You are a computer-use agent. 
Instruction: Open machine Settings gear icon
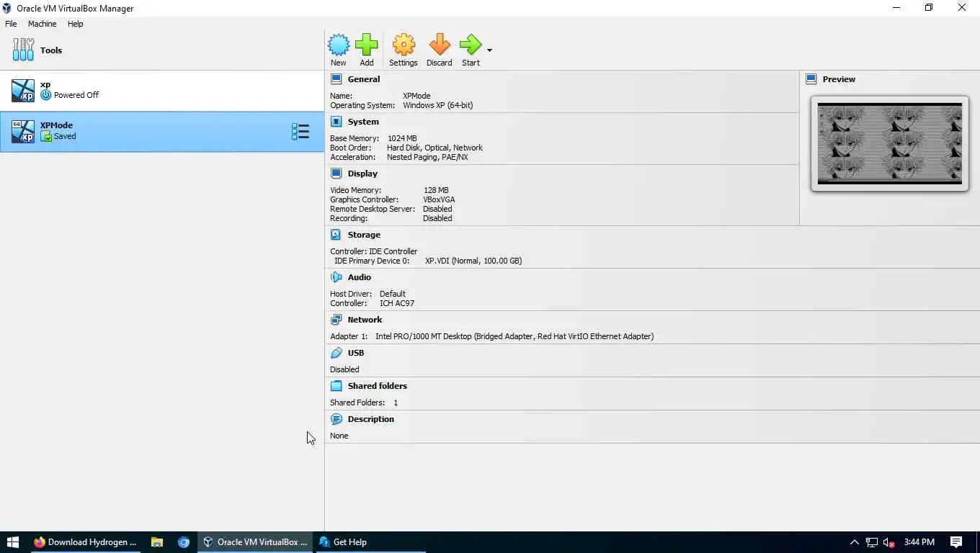pos(404,45)
